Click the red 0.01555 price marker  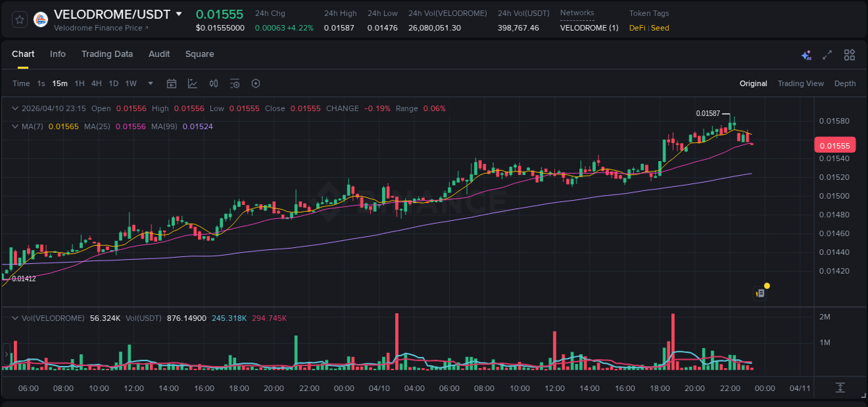click(835, 144)
